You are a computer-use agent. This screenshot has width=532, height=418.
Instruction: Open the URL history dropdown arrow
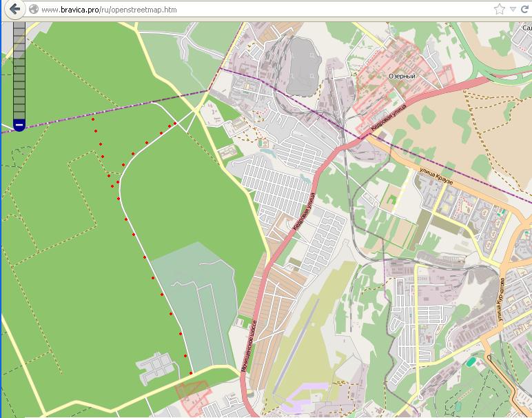513,10
